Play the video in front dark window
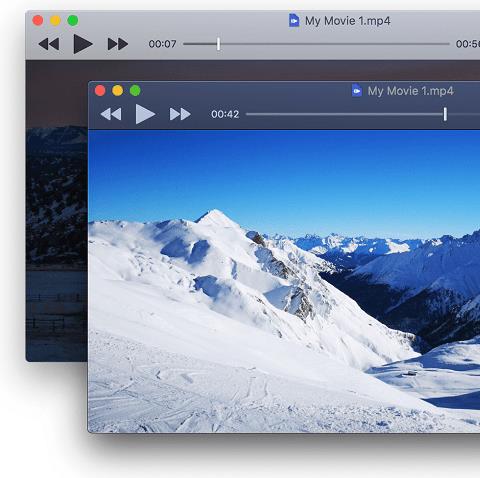480x478 pixels. (x=145, y=114)
